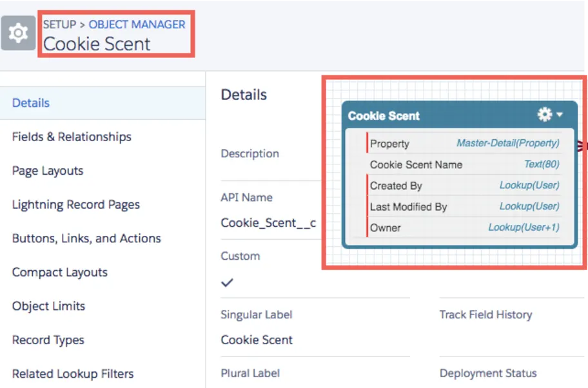Image resolution: width=588 pixels, height=388 pixels.
Task: Click the Cookie_Scent__c API name value
Action: point(268,222)
